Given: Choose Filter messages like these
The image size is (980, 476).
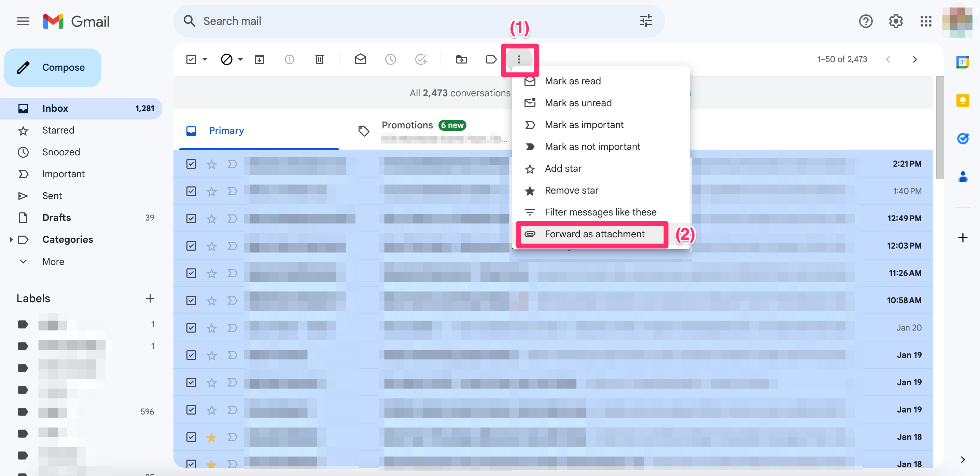Looking at the screenshot, I should click(x=601, y=212).
